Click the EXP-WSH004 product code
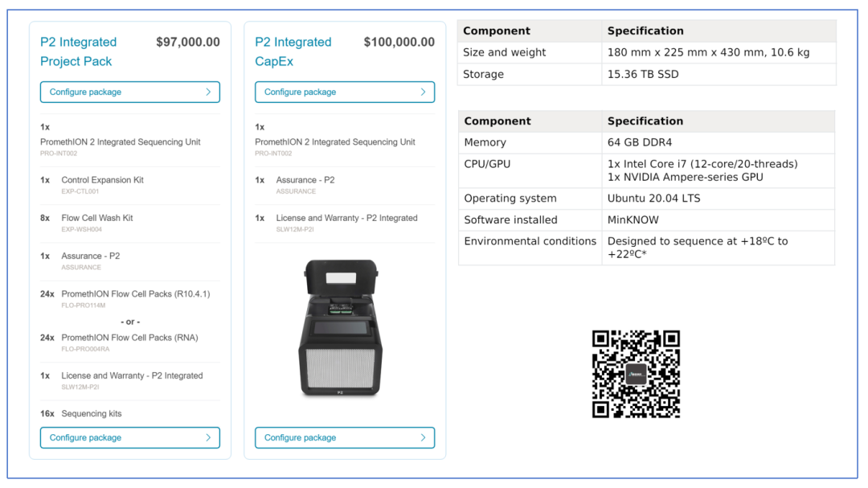Viewport: 868px width, 488px height. tap(82, 229)
